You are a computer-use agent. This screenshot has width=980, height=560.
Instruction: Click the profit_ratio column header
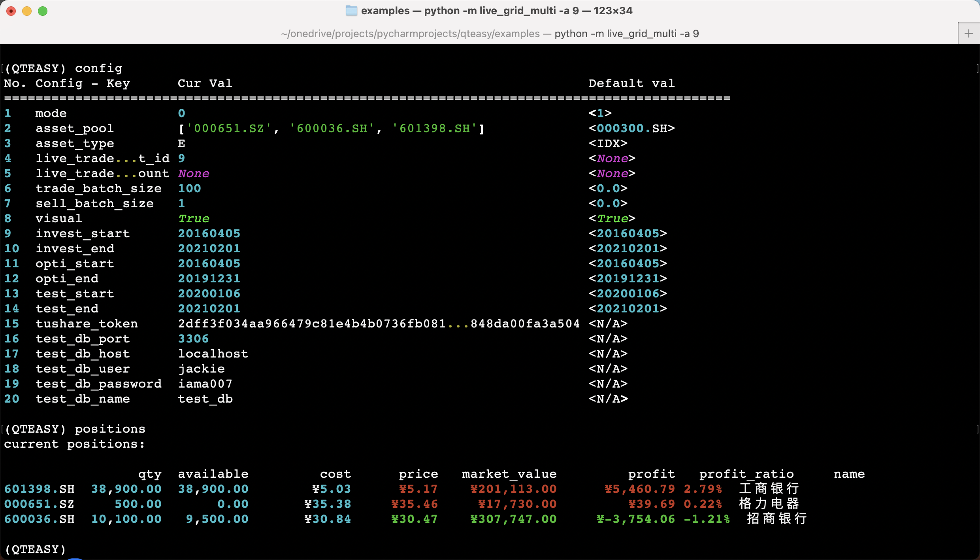click(x=746, y=474)
